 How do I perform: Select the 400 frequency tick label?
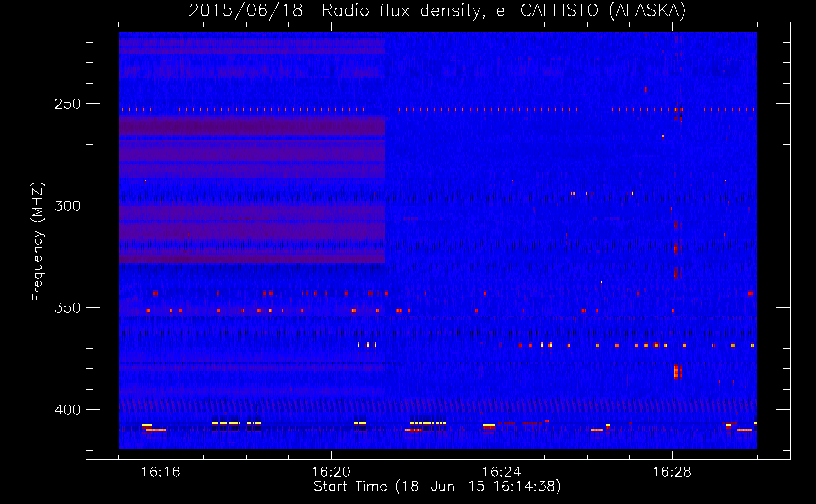click(x=68, y=410)
